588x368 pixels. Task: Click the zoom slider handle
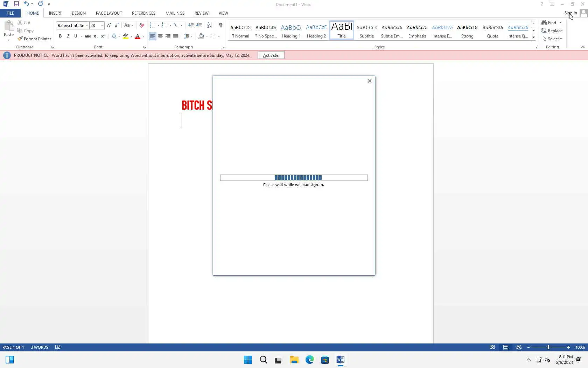point(548,347)
